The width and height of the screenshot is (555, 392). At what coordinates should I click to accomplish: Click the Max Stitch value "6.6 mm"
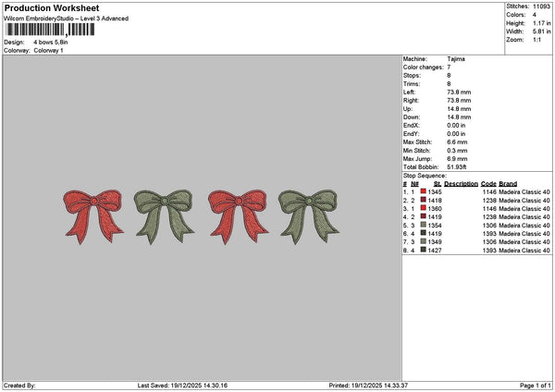(x=457, y=141)
